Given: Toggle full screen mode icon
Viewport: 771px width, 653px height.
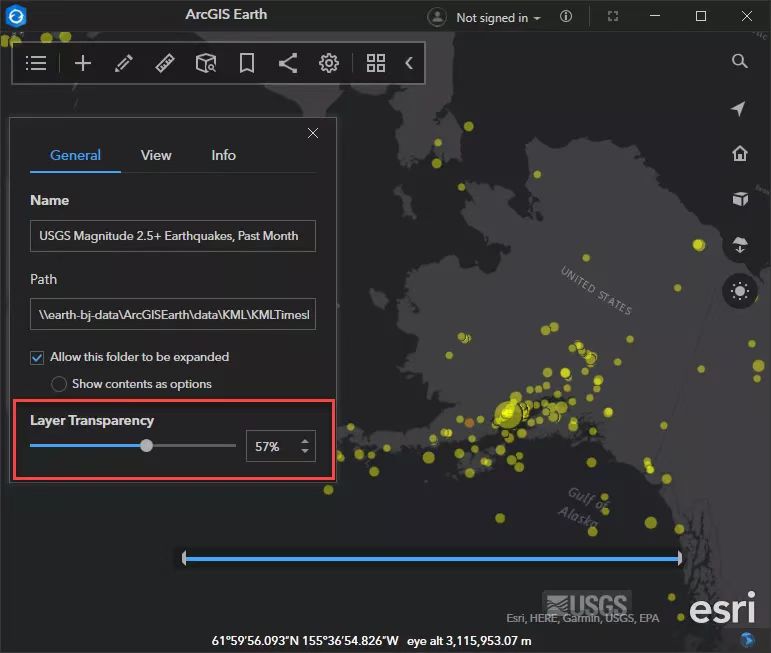Looking at the screenshot, I should click(613, 16).
